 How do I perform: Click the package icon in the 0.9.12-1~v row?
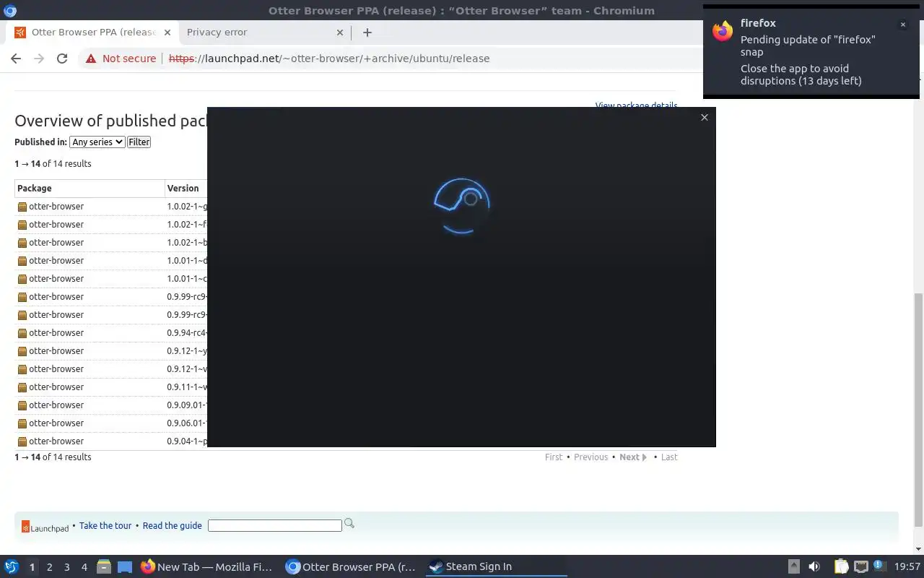point(22,369)
